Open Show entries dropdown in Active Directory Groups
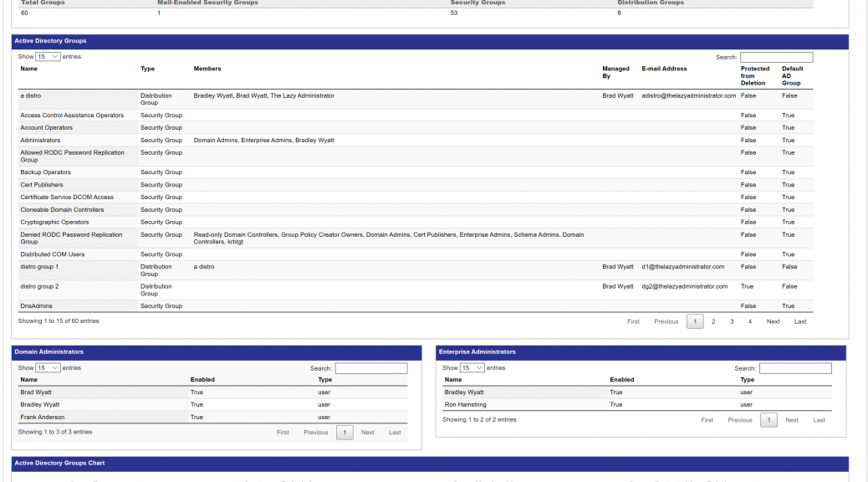 coord(48,57)
